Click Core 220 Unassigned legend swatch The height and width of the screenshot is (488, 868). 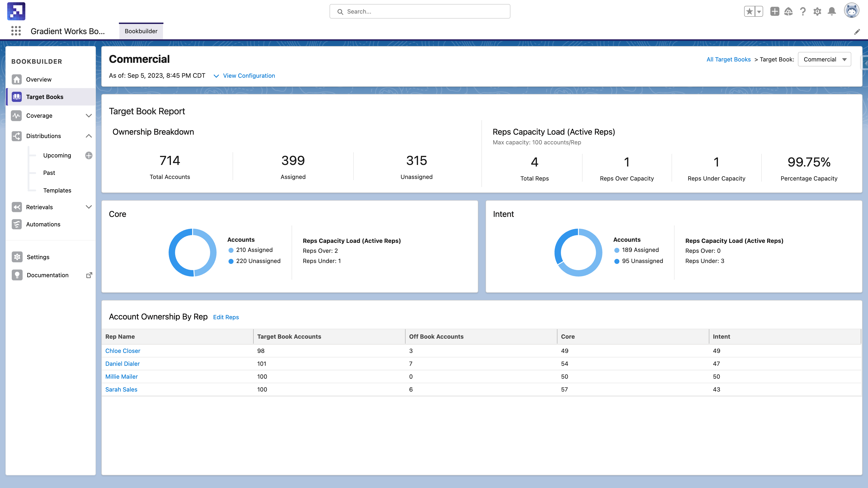(x=231, y=261)
